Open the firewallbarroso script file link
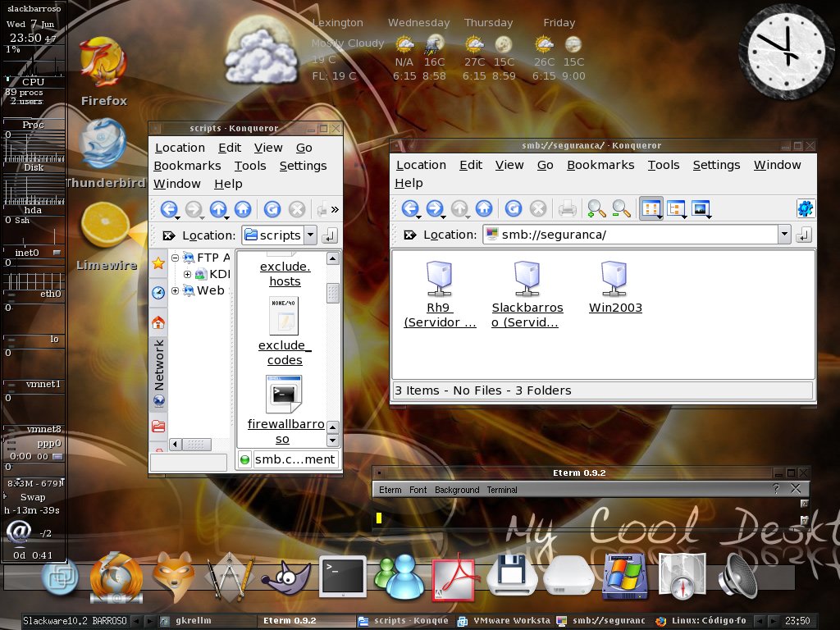This screenshot has height=630, width=840. point(285,431)
